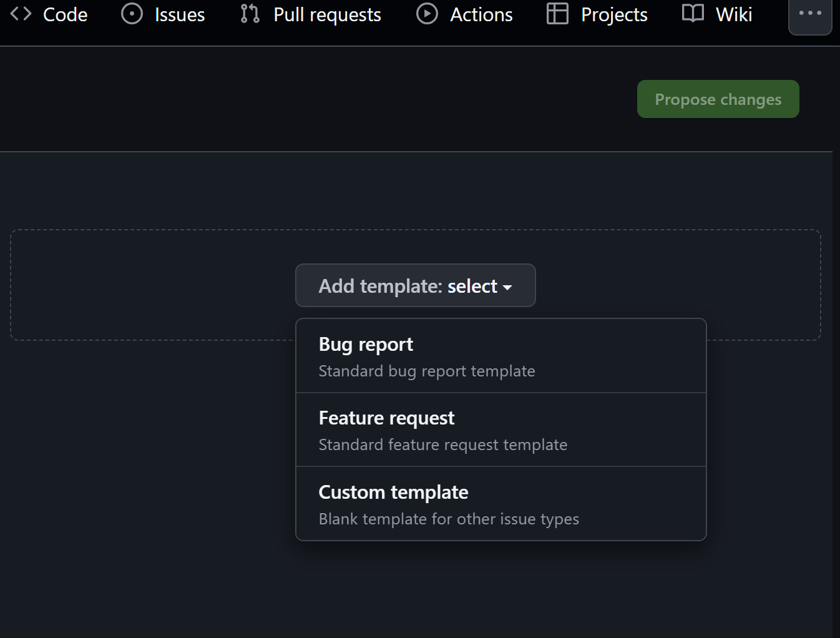Click the Code angle-brackets icon
This screenshot has height=638, width=840.
point(21,14)
